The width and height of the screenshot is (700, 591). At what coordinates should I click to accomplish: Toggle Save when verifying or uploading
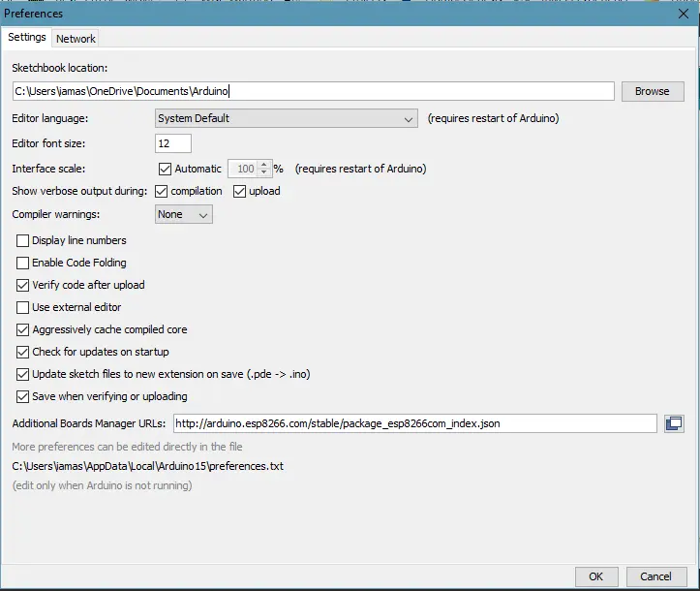[23, 396]
